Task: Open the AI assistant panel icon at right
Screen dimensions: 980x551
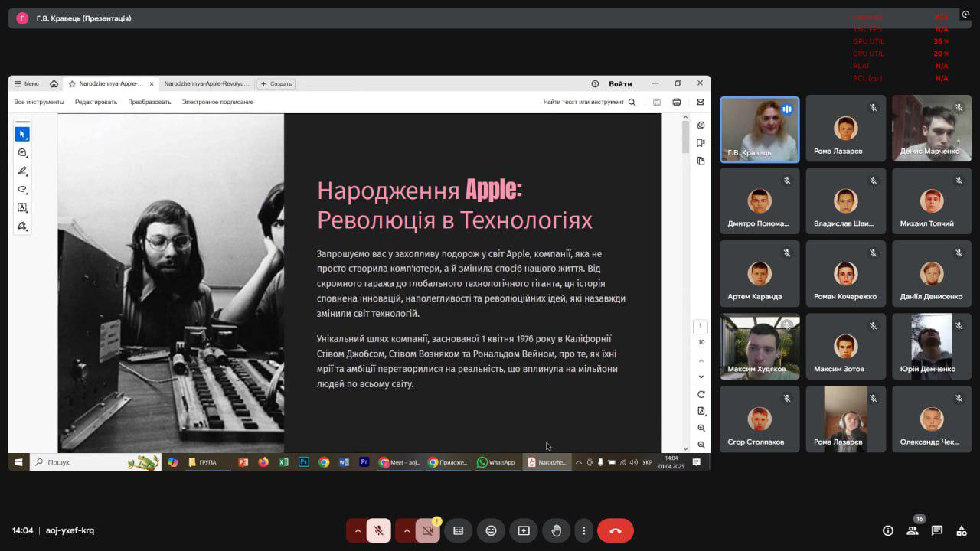Action: pyautogui.click(x=701, y=126)
